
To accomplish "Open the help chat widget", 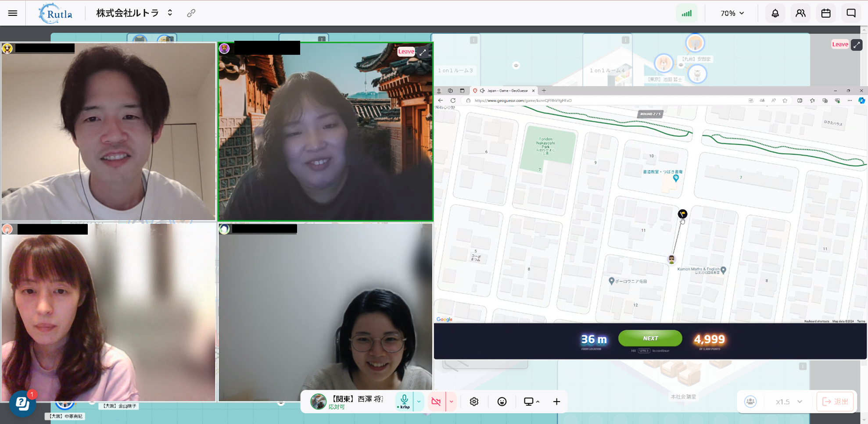I will [22, 403].
